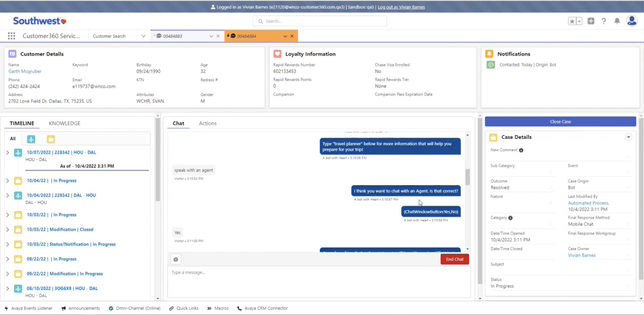Open the notifications bell icon
The image size is (644, 315).
[617, 21]
